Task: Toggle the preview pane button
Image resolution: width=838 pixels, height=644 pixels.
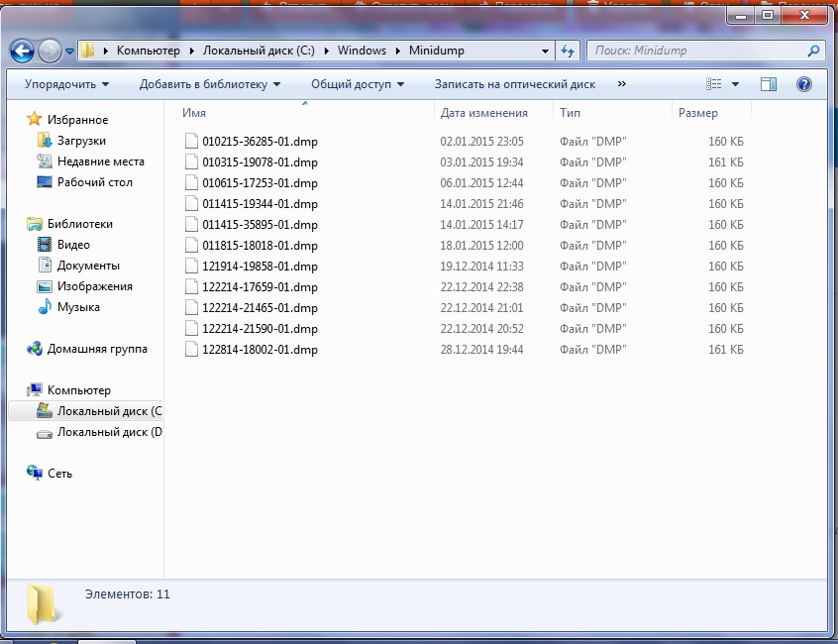Action: 769,84
